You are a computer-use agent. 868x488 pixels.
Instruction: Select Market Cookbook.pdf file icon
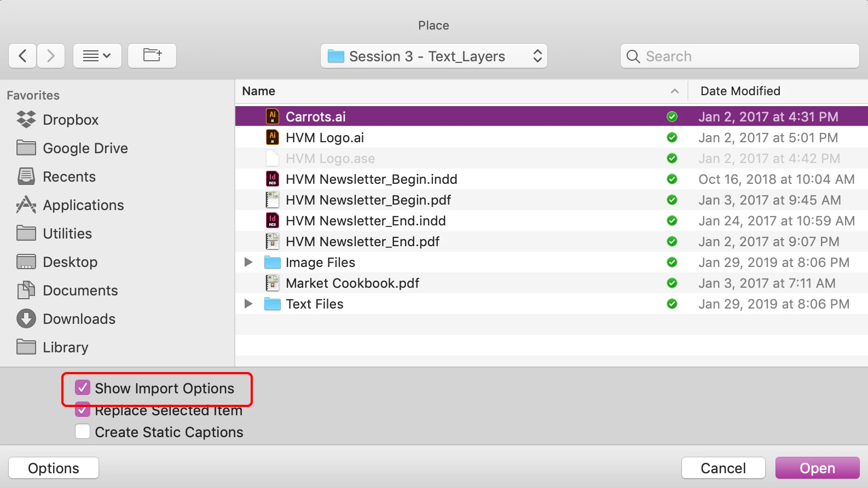pos(273,283)
